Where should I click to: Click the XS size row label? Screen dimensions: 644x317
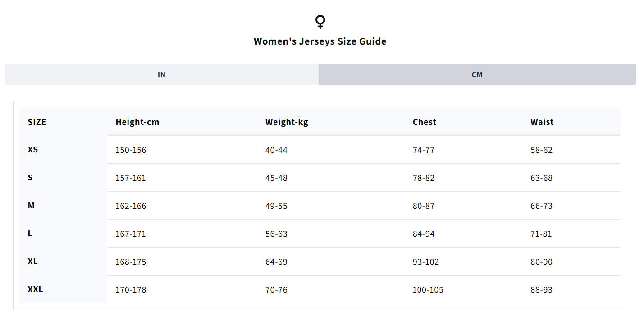(x=33, y=150)
